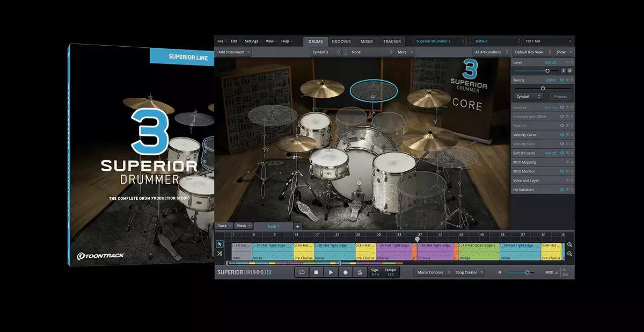Open the Add Instrument dropdown

pyautogui.click(x=234, y=52)
